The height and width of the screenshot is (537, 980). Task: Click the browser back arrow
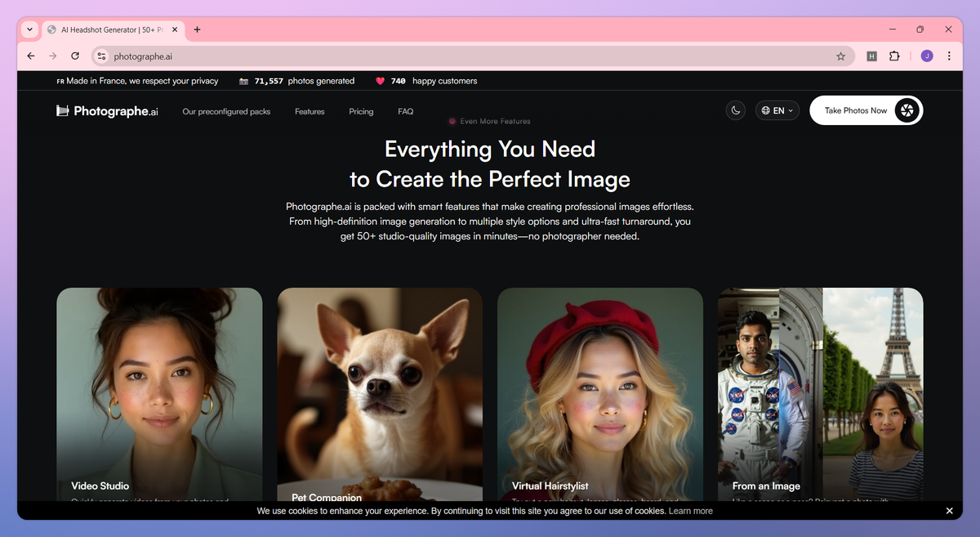pos(31,56)
